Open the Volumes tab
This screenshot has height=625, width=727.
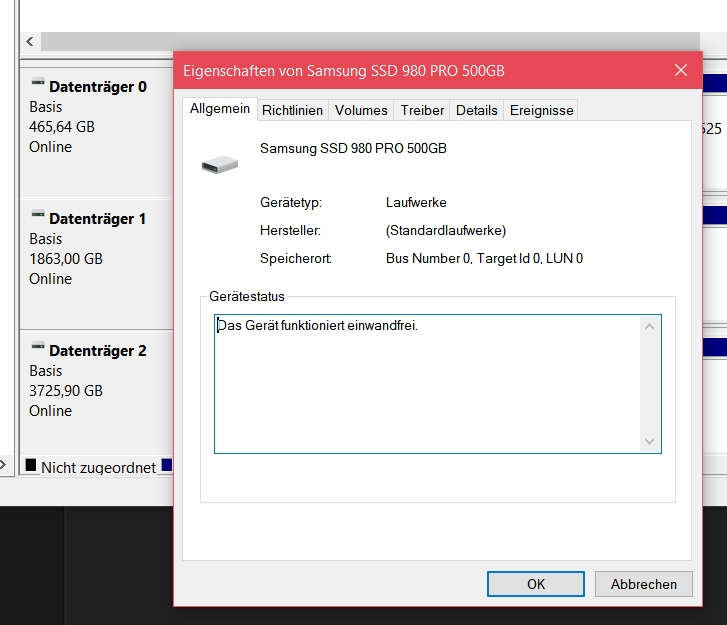(361, 110)
